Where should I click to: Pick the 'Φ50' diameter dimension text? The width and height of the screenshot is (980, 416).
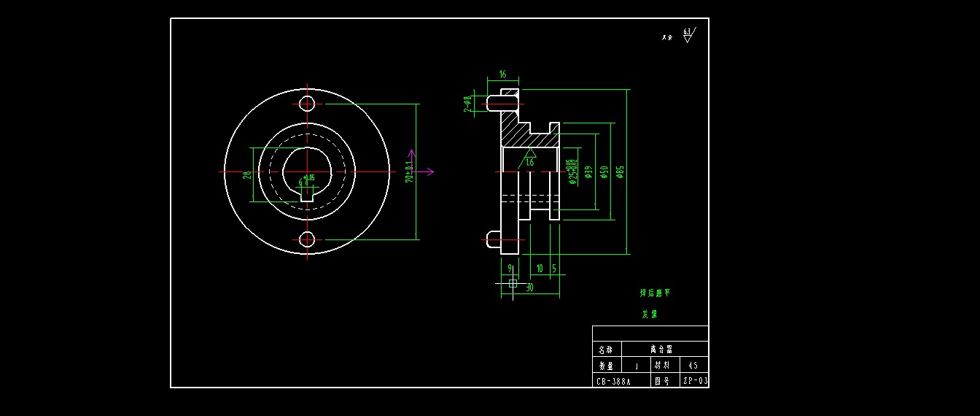pyautogui.click(x=603, y=172)
